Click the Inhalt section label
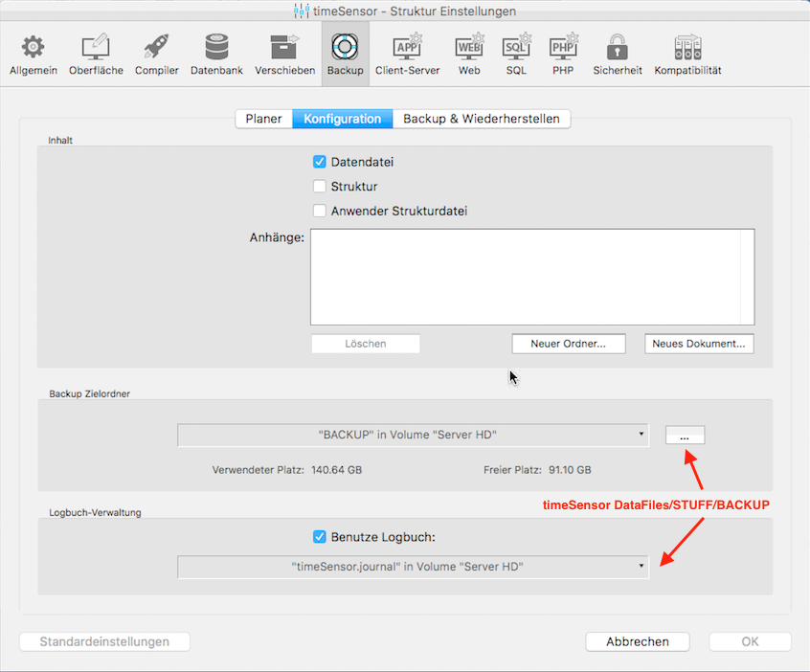 pos(60,141)
